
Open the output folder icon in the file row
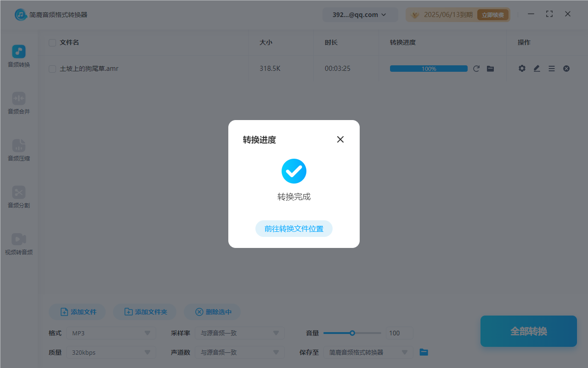(490, 68)
